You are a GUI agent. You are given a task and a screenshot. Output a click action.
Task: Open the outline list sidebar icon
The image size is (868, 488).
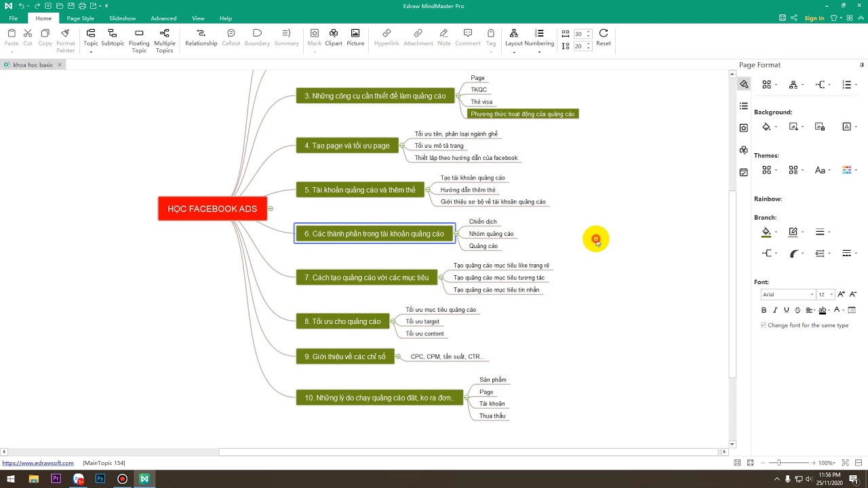coord(744,106)
